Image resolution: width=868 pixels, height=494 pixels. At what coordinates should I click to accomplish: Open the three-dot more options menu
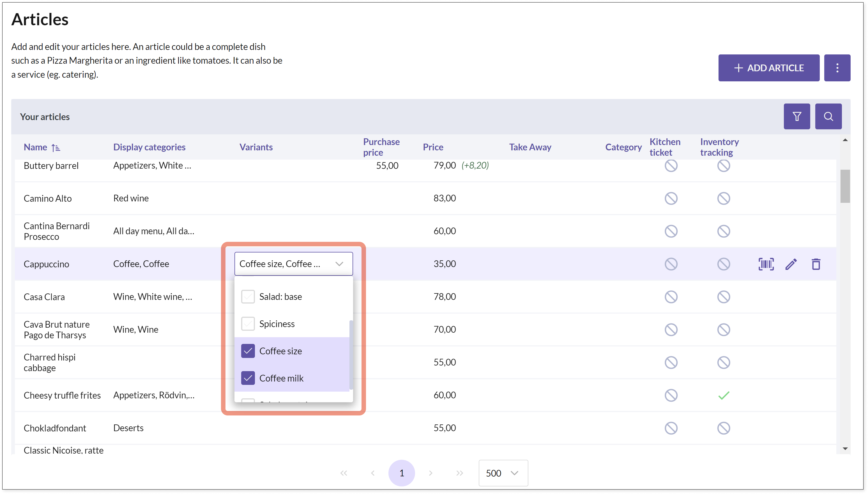click(837, 68)
